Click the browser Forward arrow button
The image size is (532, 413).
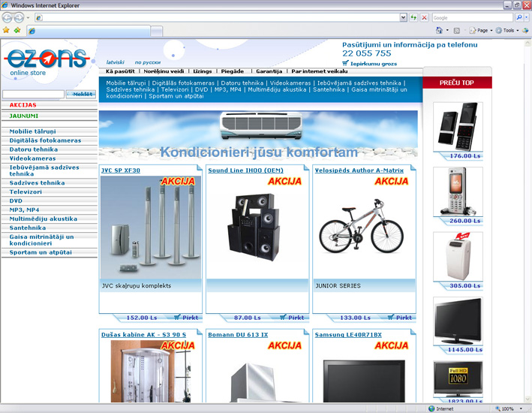[x=19, y=17]
